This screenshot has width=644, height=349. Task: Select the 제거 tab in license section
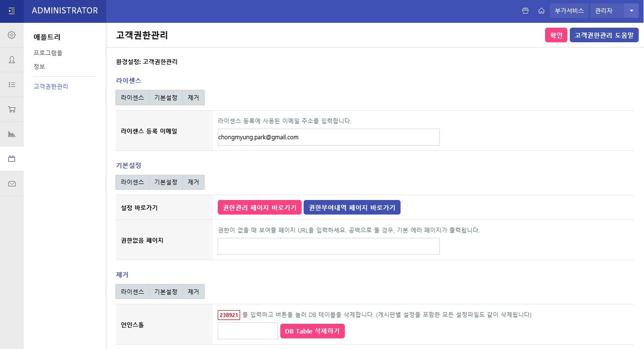point(193,97)
